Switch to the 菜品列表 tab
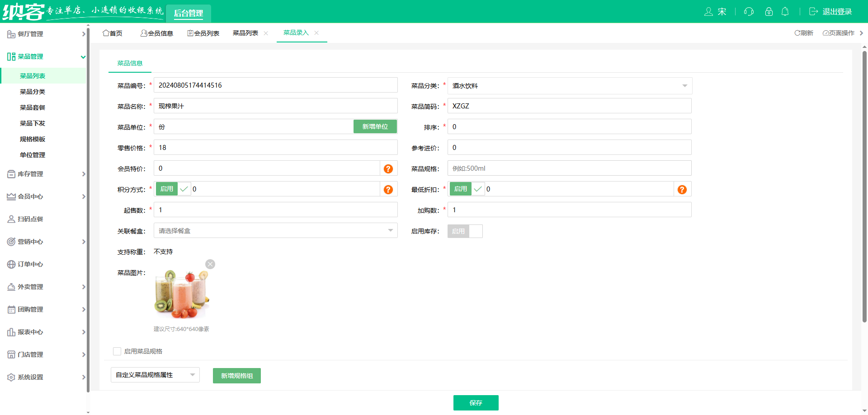This screenshot has height=415, width=868. click(245, 33)
